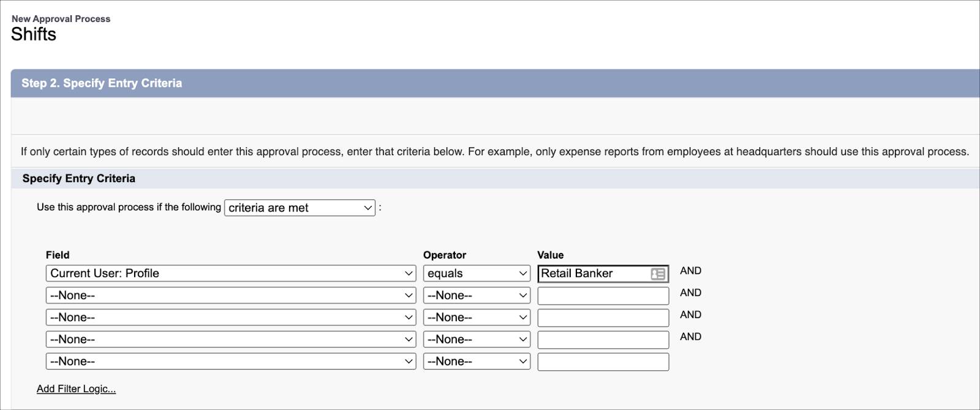980x410 pixels.
Task: Click the 'Specify Entry Criteria' section heading
Action: click(x=79, y=178)
